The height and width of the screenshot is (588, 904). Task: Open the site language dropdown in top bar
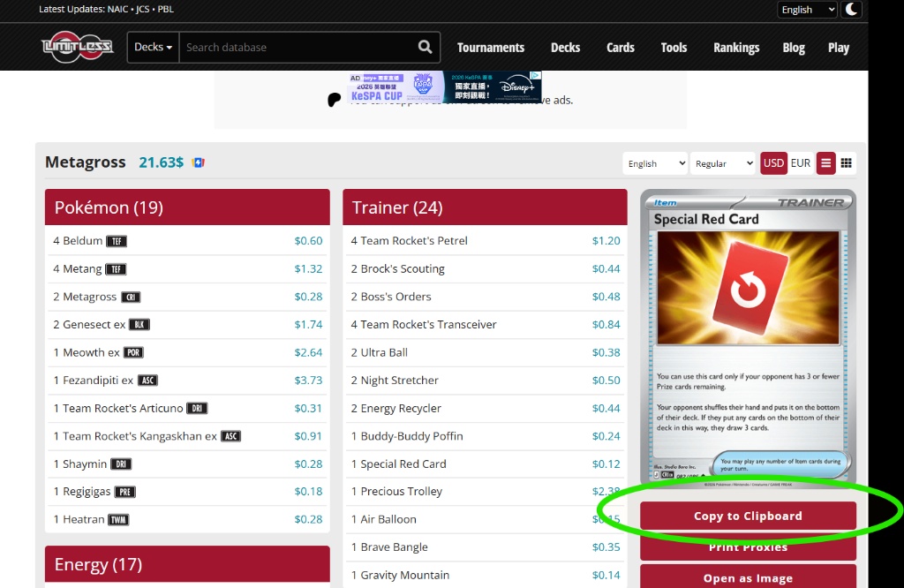pos(807,9)
